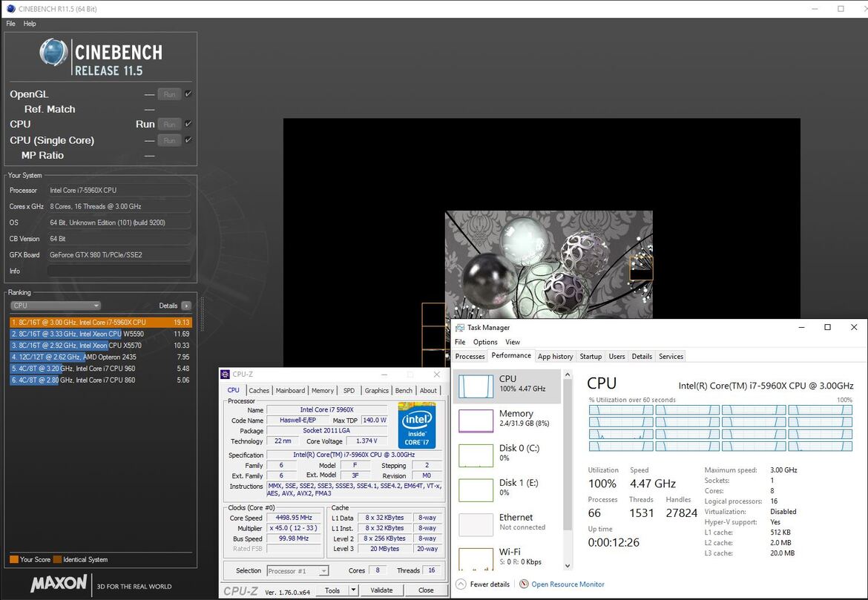The width and height of the screenshot is (868, 600).
Task: Click Validate button in CPU-Z
Action: [381, 590]
